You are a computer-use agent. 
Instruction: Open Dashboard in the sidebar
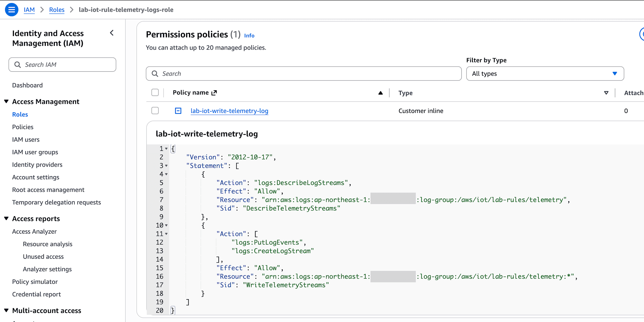(x=27, y=85)
